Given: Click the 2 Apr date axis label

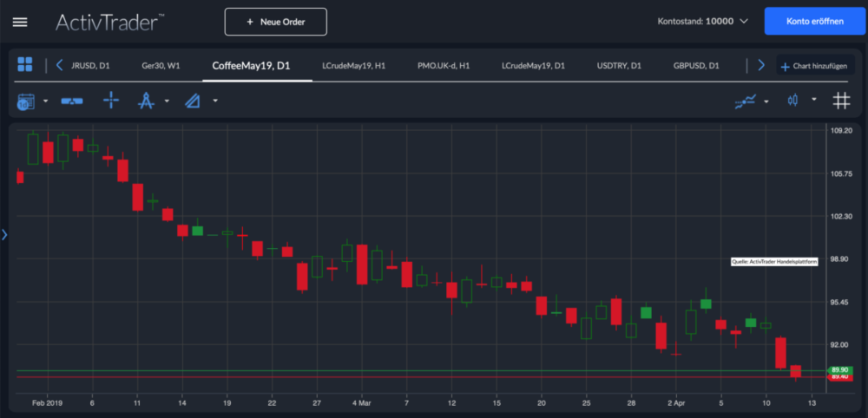Looking at the screenshot, I should (676, 403).
